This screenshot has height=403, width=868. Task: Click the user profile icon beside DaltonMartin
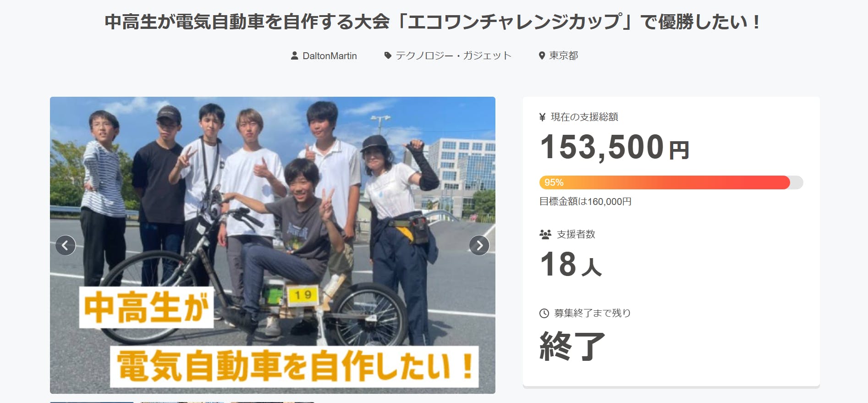click(295, 56)
